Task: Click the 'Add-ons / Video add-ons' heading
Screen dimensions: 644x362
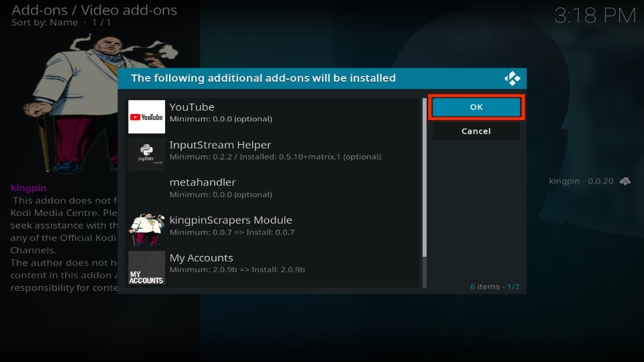Action: tap(95, 10)
